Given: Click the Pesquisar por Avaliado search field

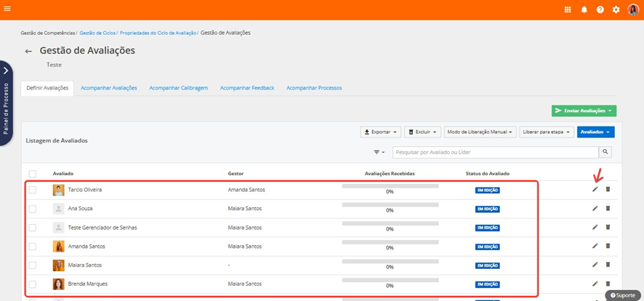Looking at the screenshot, I should pyautogui.click(x=495, y=152).
